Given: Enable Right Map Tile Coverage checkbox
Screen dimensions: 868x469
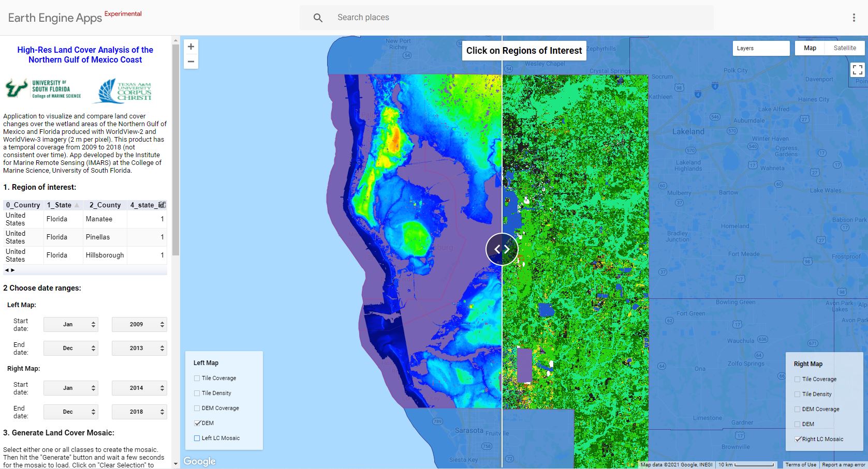Looking at the screenshot, I should click(x=797, y=380).
